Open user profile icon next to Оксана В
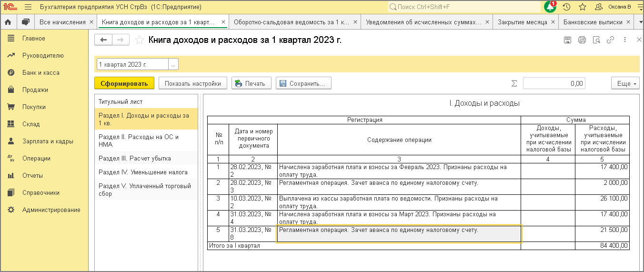The height and width of the screenshot is (272, 644). 599,7
